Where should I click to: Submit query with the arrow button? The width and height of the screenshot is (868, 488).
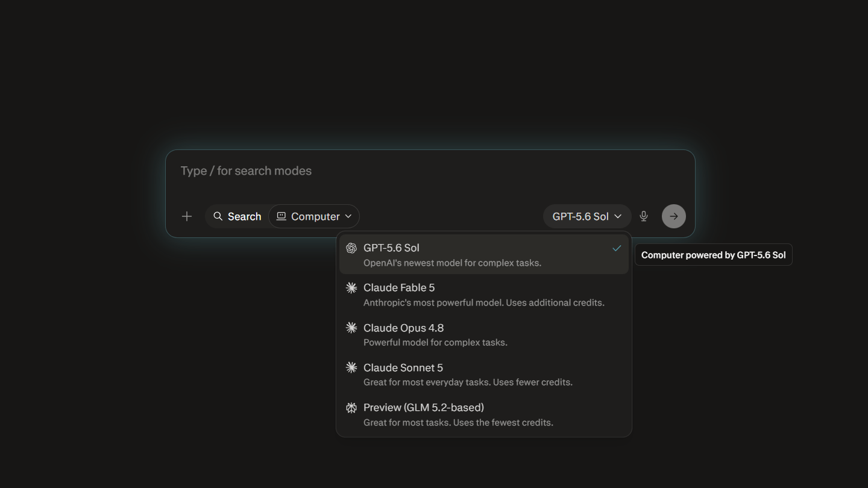[x=674, y=216]
